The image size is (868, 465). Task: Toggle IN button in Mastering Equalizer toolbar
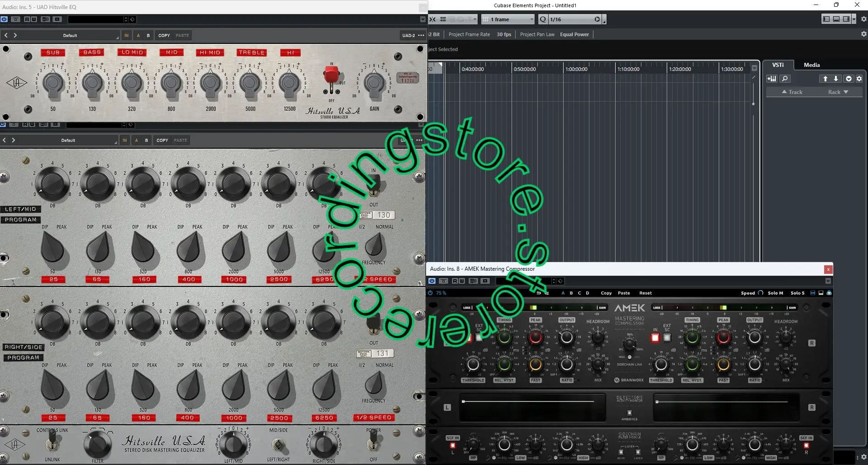pos(124,140)
